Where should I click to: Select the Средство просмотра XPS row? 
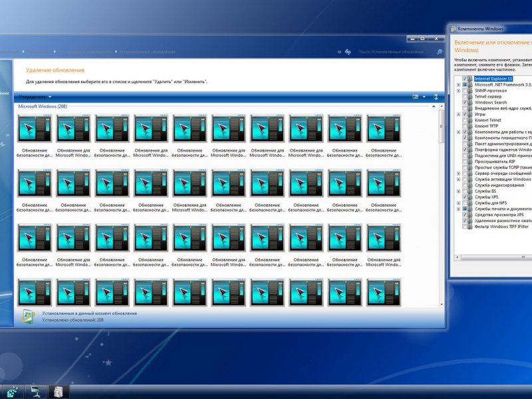point(499,215)
